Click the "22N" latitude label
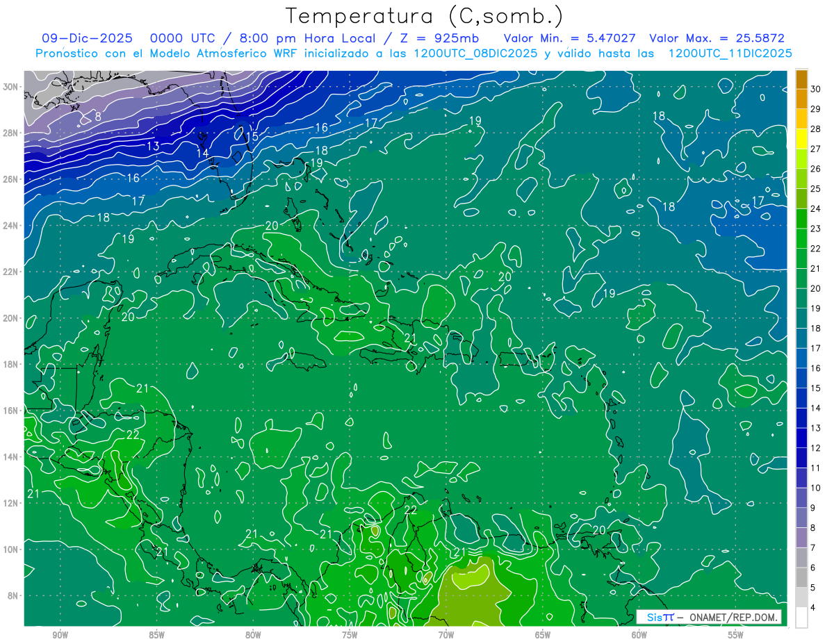 pyautogui.click(x=12, y=272)
